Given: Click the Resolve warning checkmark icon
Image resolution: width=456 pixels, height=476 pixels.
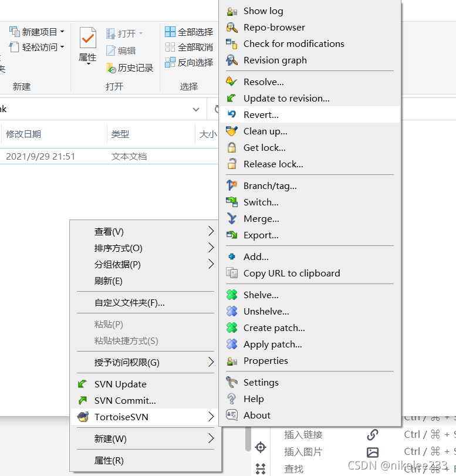Looking at the screenshot, I should [232, 82].
